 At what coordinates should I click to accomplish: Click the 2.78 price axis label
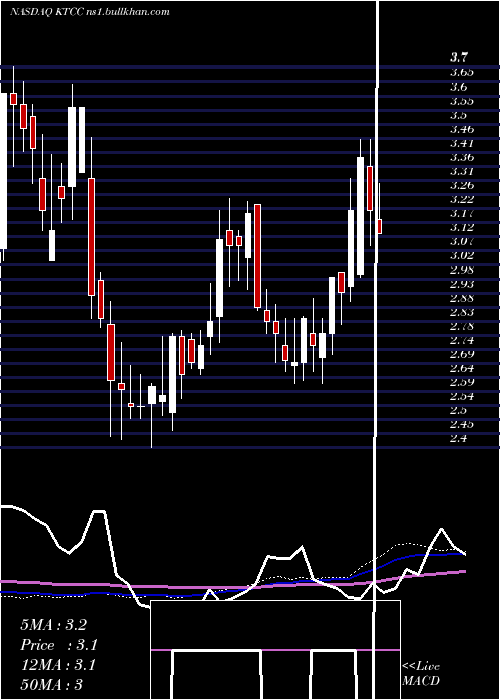(462, 326)
